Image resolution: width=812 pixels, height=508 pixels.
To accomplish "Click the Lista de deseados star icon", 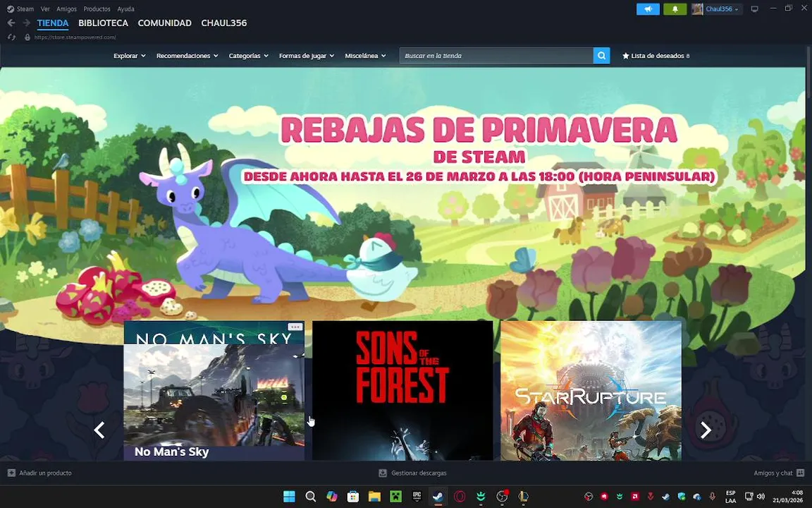I will tap(626, 56).
